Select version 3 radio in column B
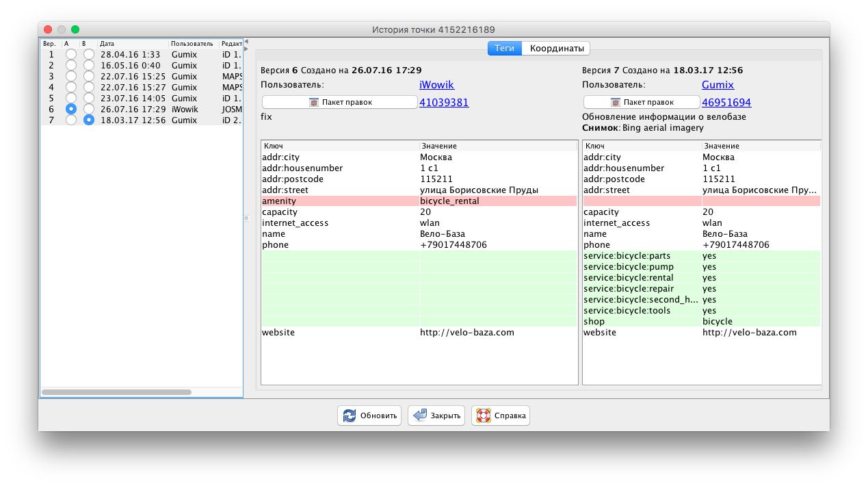This screenshot has height=486, width=868. 89,76
